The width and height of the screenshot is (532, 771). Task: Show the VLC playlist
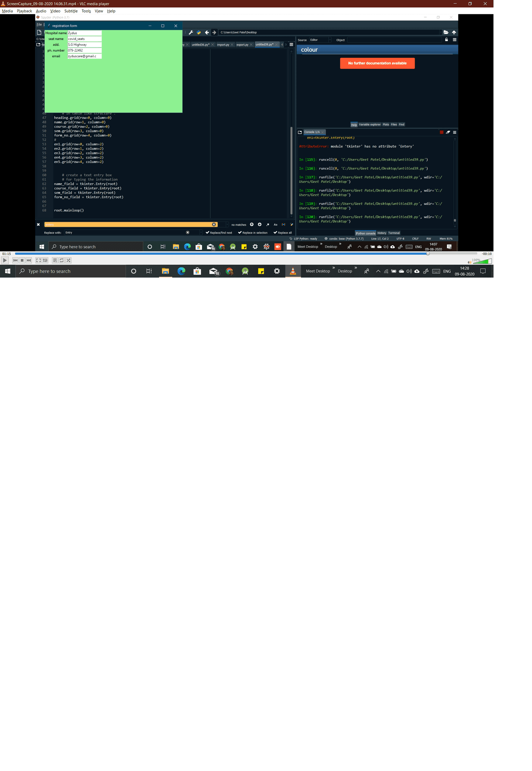click(55, 260)
